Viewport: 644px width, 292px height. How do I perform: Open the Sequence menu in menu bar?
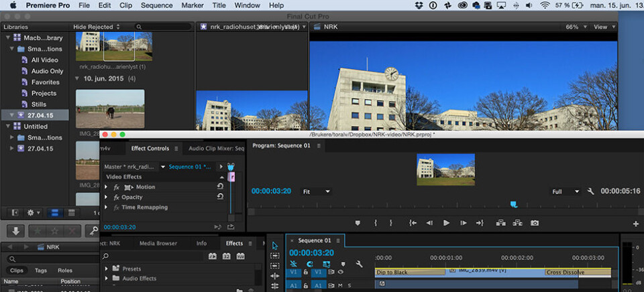point(157,5)
